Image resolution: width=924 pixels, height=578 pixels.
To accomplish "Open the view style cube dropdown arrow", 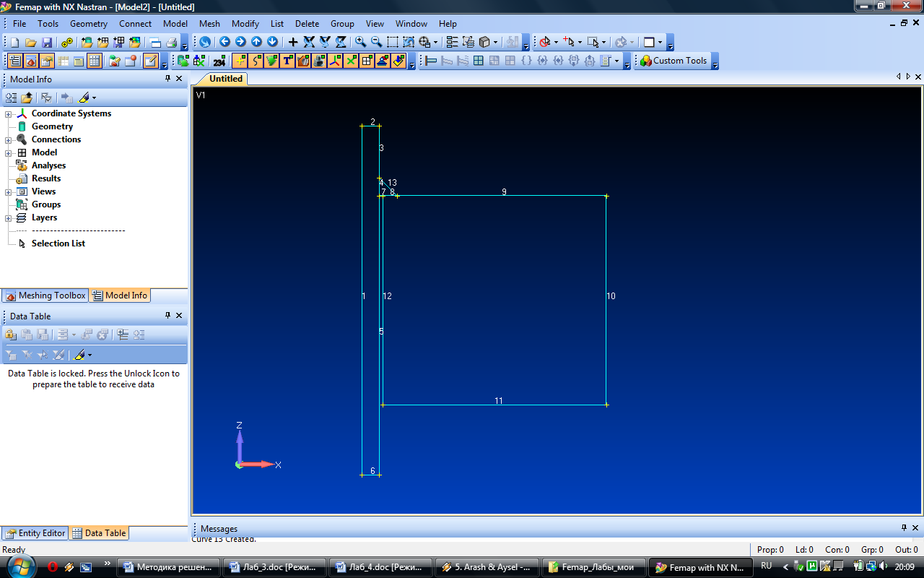I will [495, 43].
